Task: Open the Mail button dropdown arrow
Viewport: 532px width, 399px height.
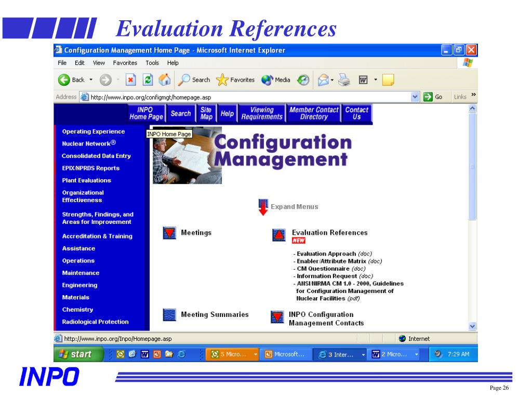Action: click(x=332, y=80)
